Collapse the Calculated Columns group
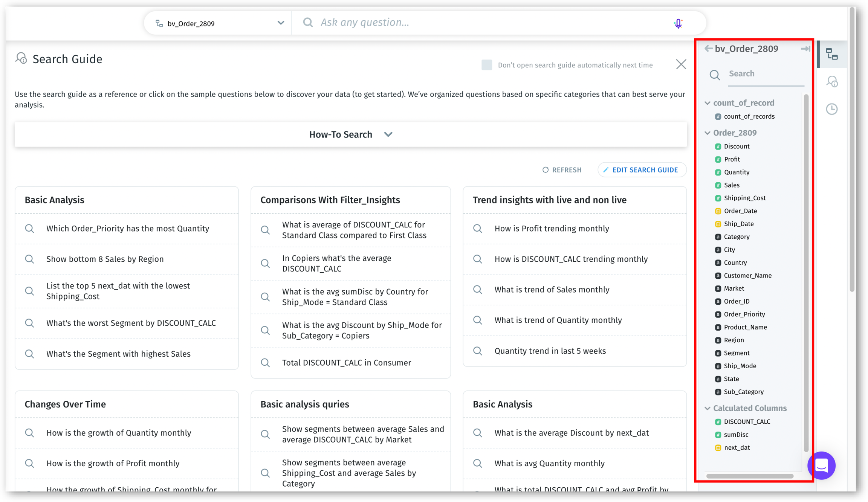Screen dimensions: 868x502 pyautogui.click(x=708, y=408)
